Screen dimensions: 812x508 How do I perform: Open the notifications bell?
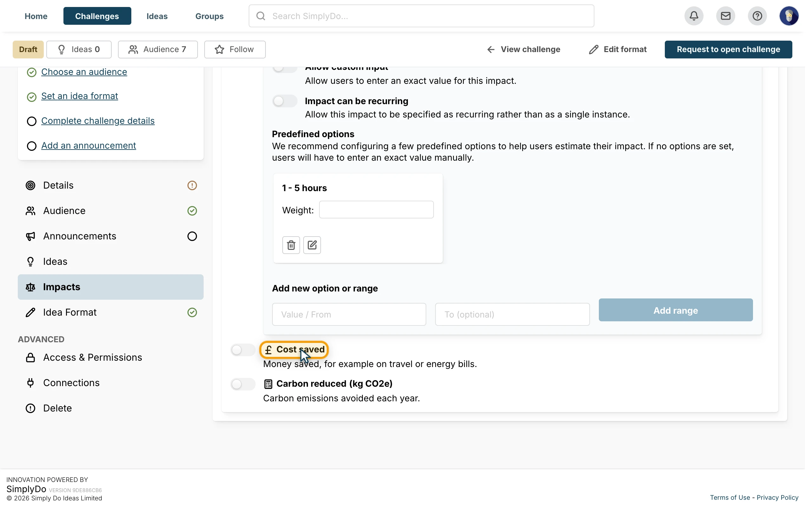[694, 16]
